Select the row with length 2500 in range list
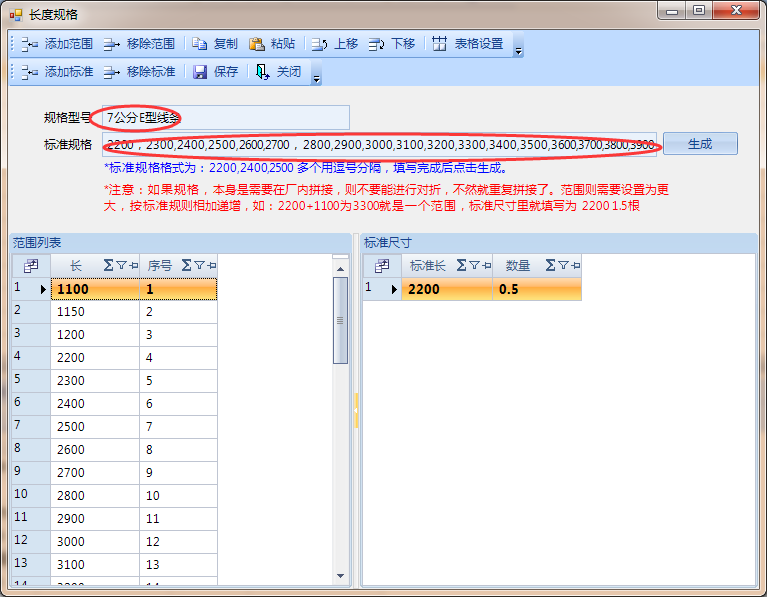Screen dimensions: 767x597 click(x=95, y=426)
